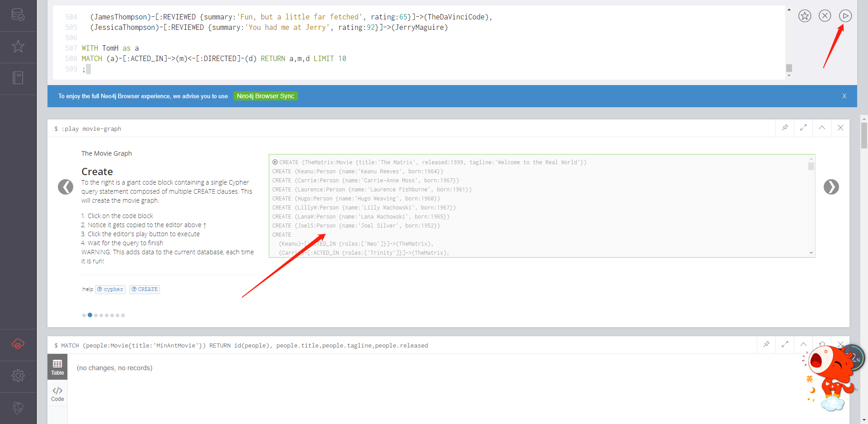Switch to the Code view tab
This screenshot has height=424, width=868.
(57, 393)
